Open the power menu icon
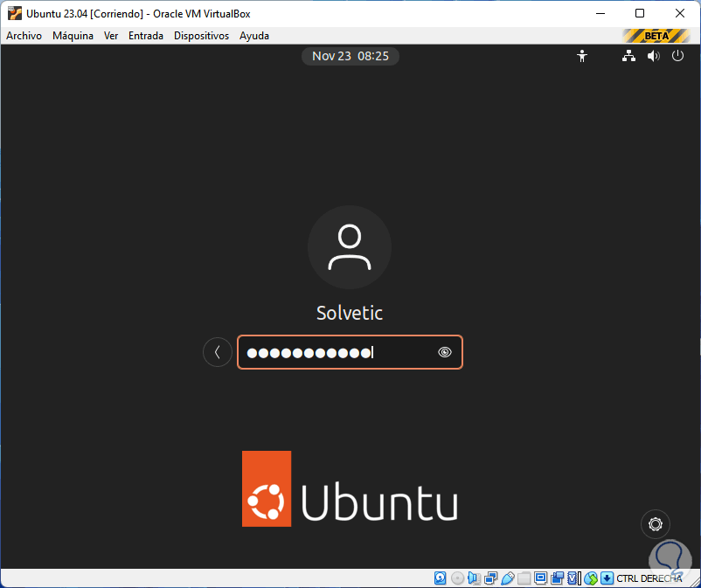 click(x=677, y=56)
